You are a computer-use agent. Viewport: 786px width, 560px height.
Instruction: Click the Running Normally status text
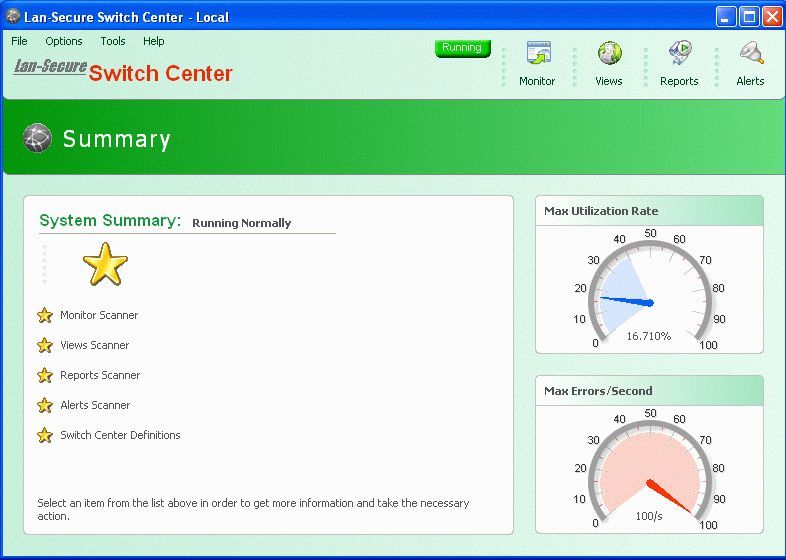[242, 223]
